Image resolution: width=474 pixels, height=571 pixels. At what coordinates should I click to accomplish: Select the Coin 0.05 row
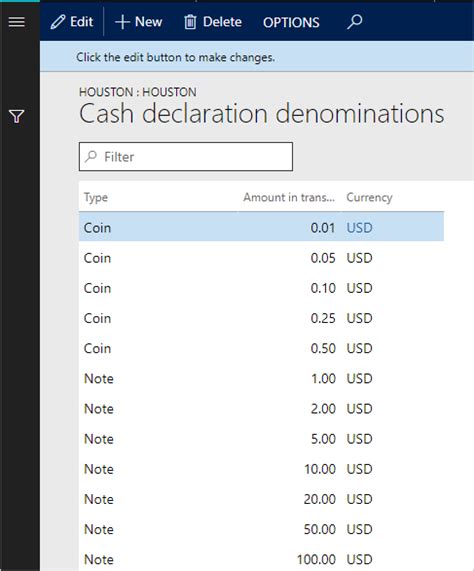(261, 258)
